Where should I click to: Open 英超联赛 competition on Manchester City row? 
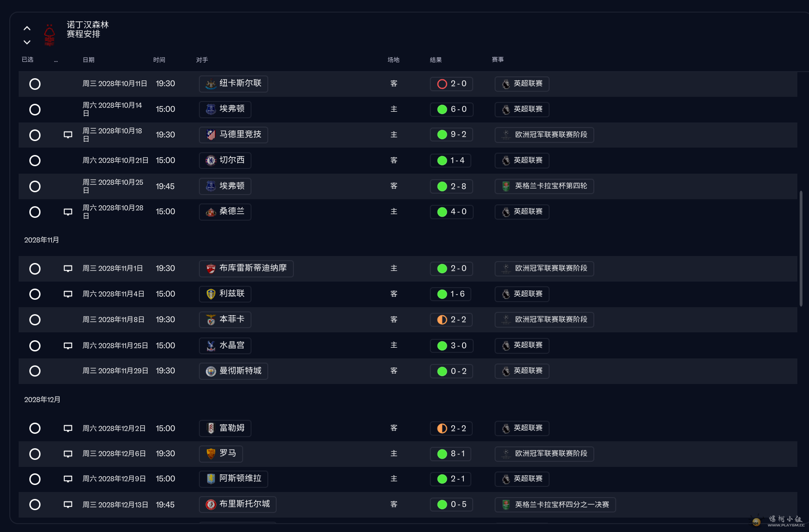[522, 371]
